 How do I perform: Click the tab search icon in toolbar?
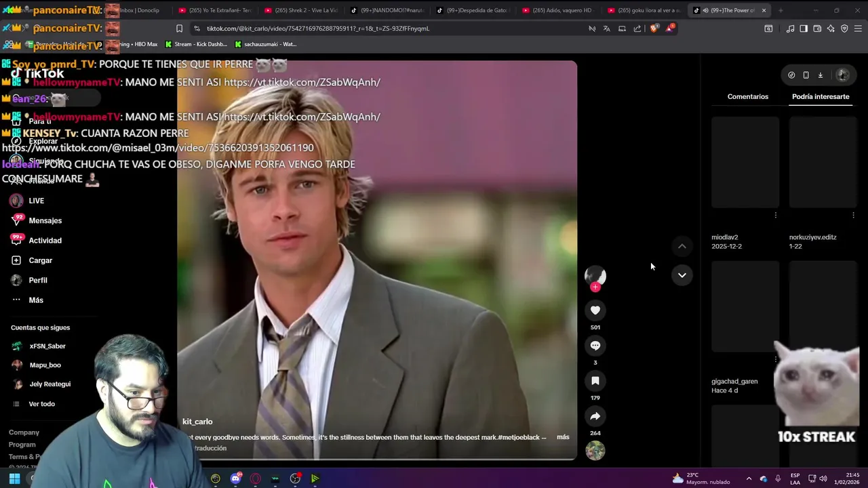coord(768,28)
